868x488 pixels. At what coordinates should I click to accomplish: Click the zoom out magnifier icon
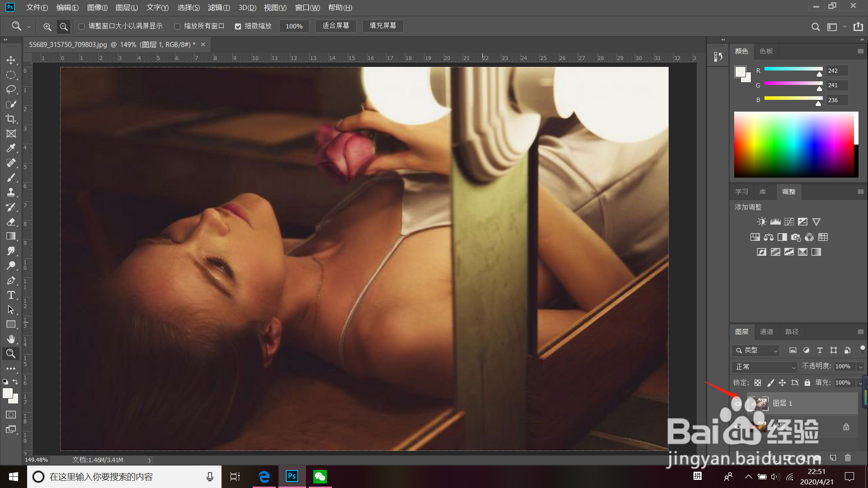pyautogui.click(x=64, y=27)
